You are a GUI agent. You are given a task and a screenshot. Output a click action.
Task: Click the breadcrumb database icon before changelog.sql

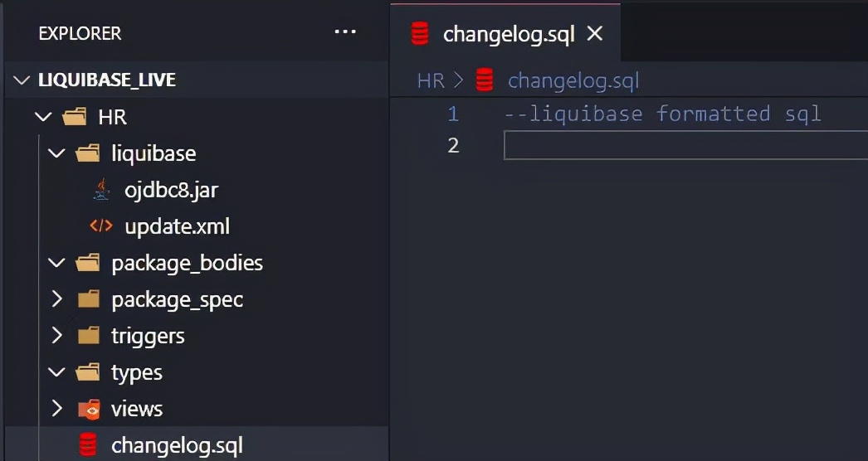[x=485, y=80]
